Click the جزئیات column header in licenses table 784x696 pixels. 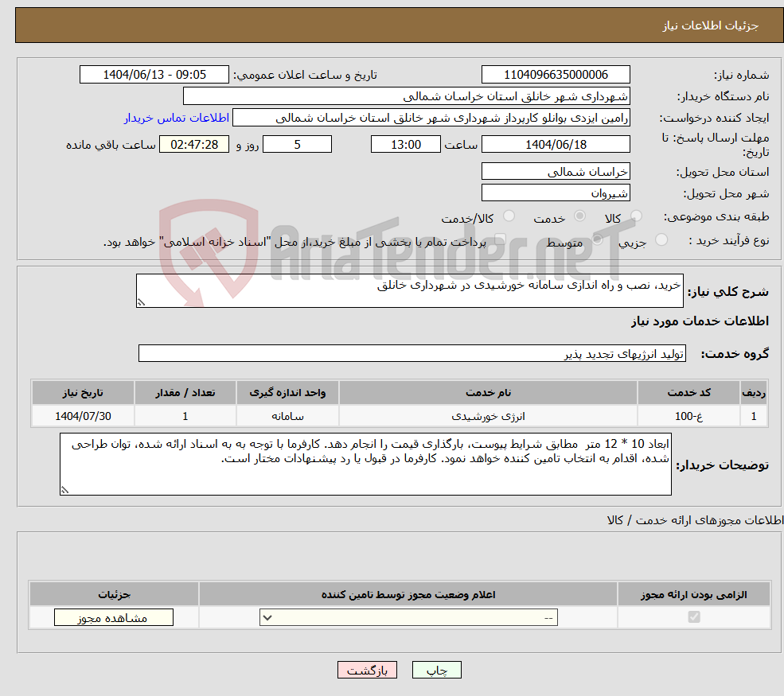[x=114, y=594]
